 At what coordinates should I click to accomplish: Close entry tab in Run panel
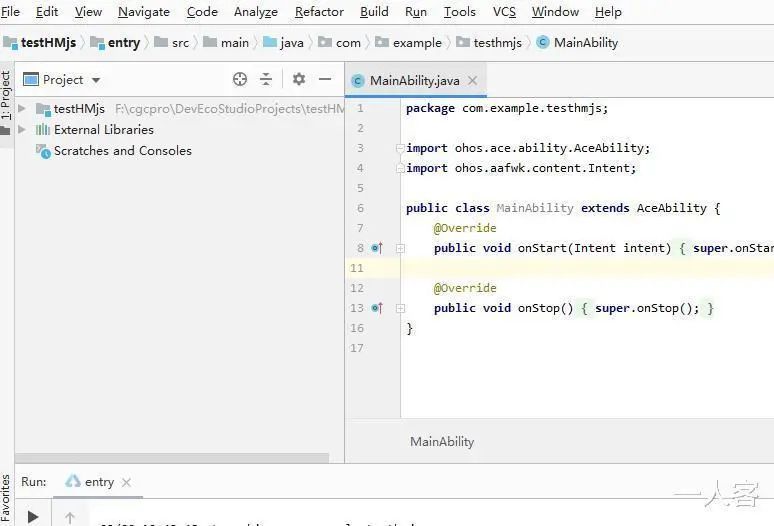pyautogui.click(x=126, y=482)
